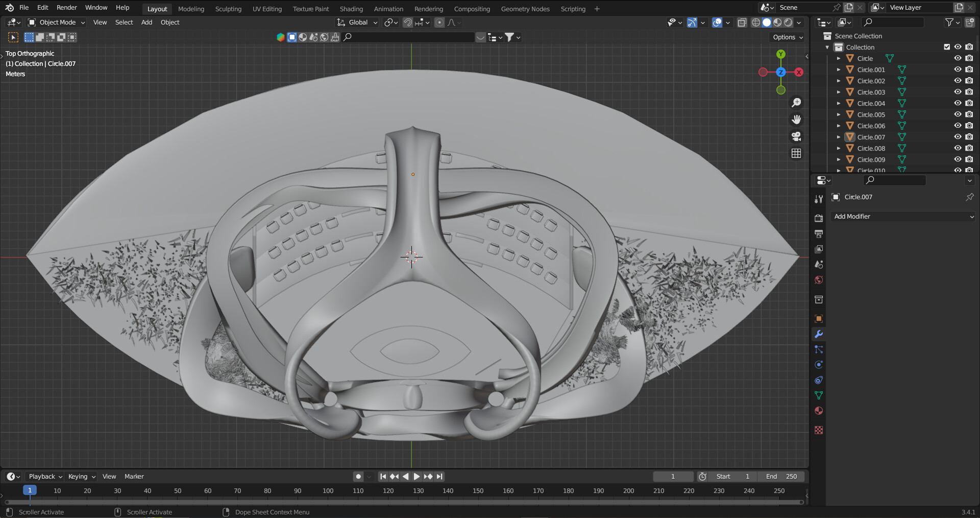Open the Object Data properties tab icon
The image size is (980, 518).
coord(819,395)
